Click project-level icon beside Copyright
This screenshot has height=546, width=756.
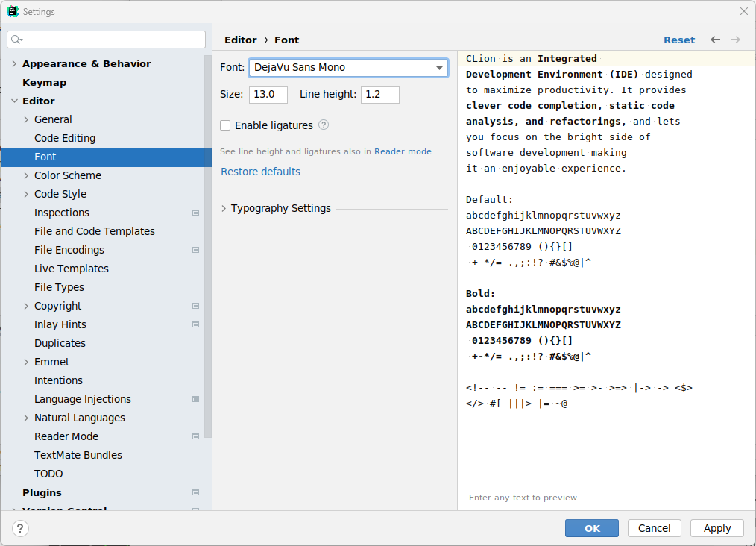(x=196, y=306)
